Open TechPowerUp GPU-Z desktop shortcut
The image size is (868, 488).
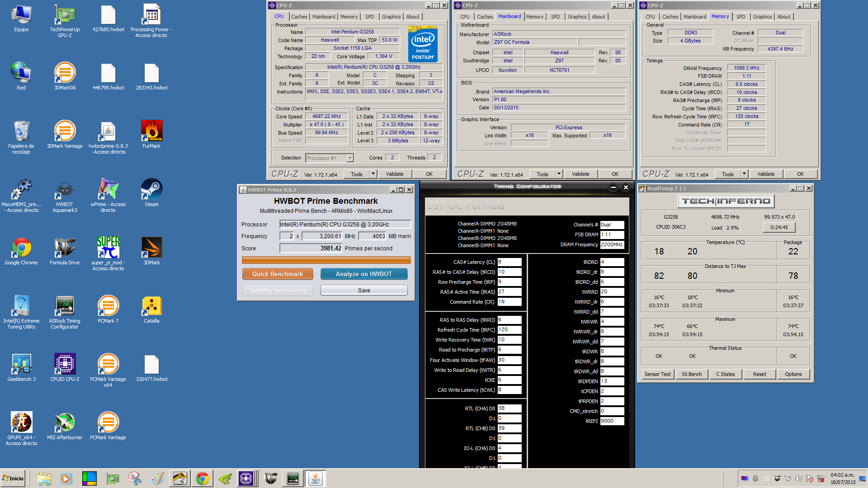(x=65, y=21)
